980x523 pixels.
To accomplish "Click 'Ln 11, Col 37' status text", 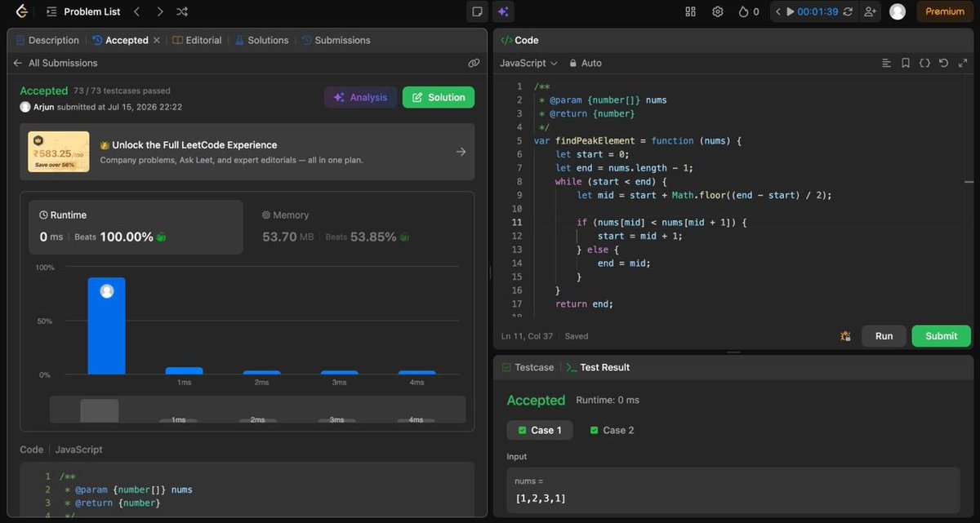I will 528,336.
